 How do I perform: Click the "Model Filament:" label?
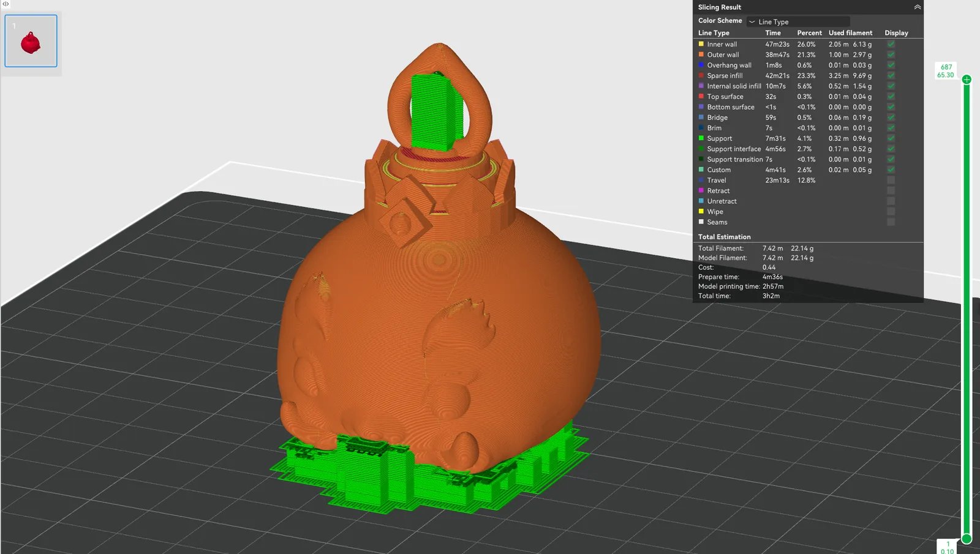(x=723, y=258)
